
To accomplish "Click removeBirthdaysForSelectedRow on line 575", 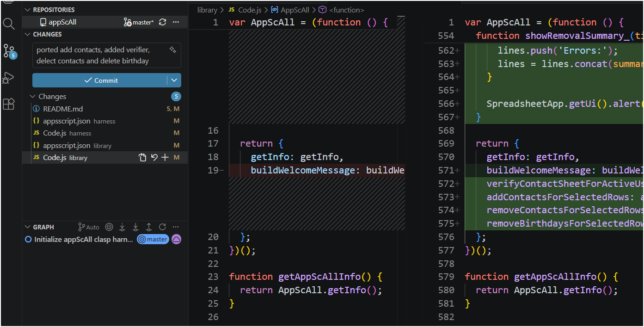I will (x=564, y=223).
